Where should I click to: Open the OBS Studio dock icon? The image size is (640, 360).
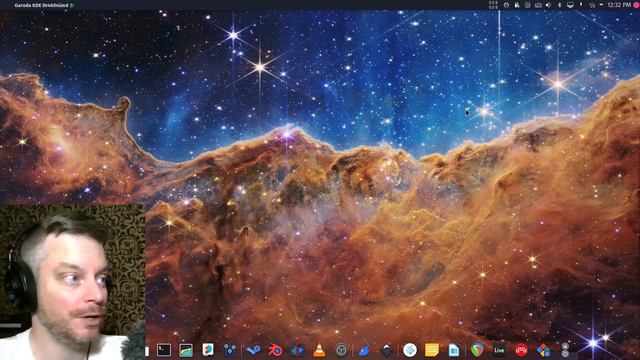click(341, 350)
